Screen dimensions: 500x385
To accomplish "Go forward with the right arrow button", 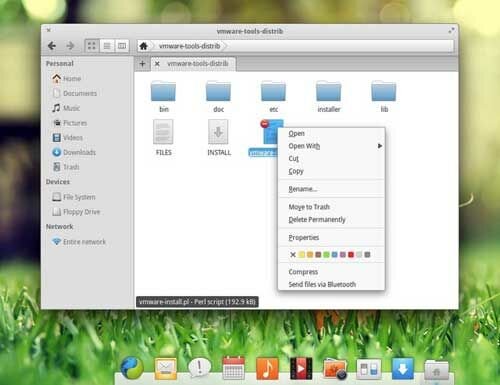I will click(70, 46).
